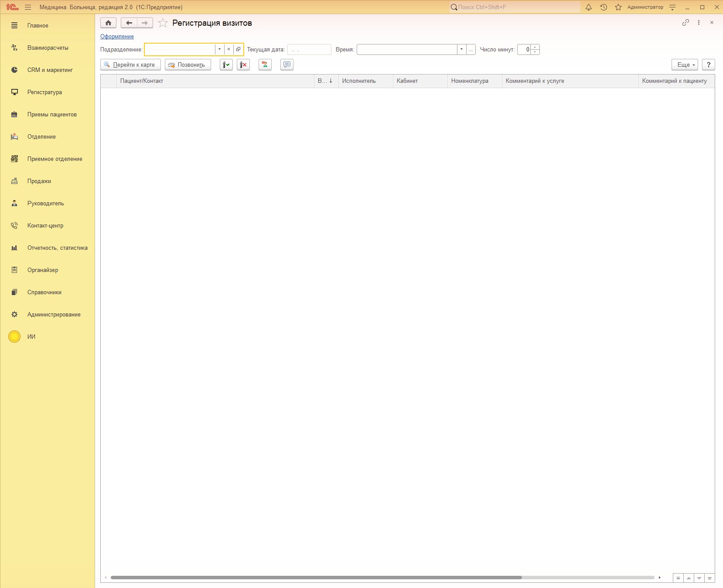Click the patient no-show icon button

[x=265, y=65]
